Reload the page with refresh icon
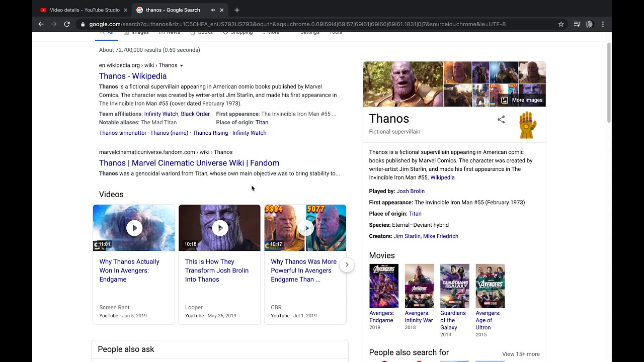 pos(67,24)
